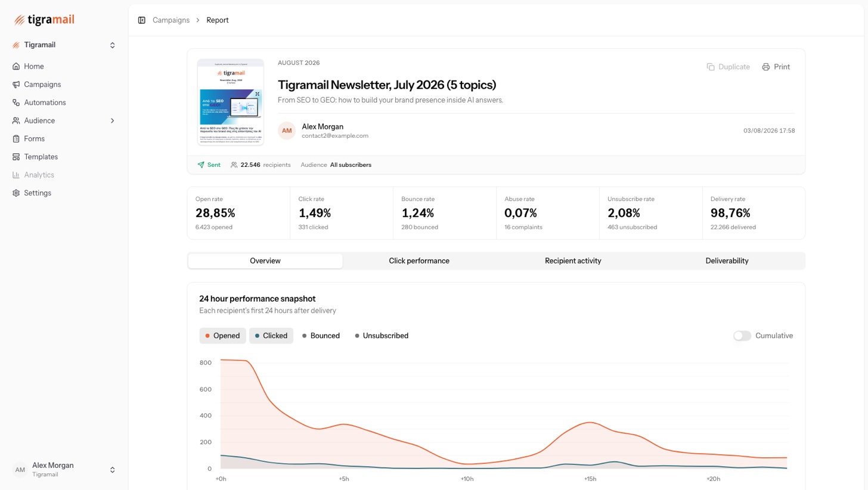868x490 pixels.
Task: Open the Recipient activity tab
Action: click(x=573, y=261)
